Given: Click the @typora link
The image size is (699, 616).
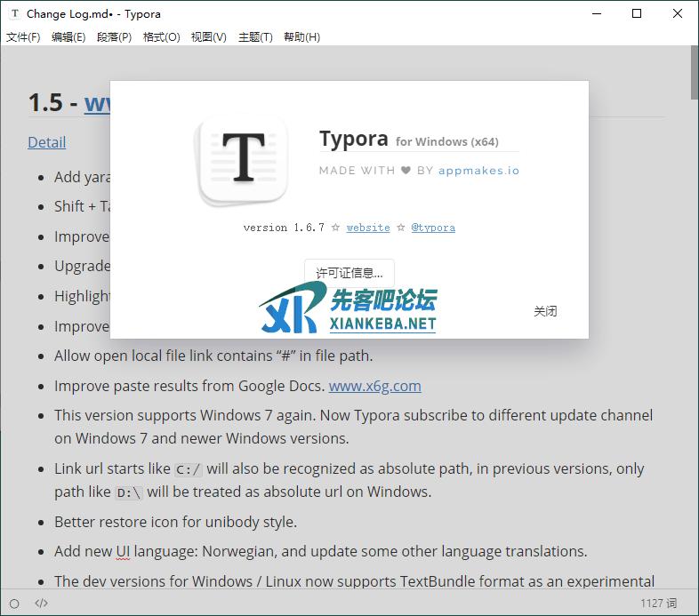Looking at the screenshot, I should coord(433,228).
